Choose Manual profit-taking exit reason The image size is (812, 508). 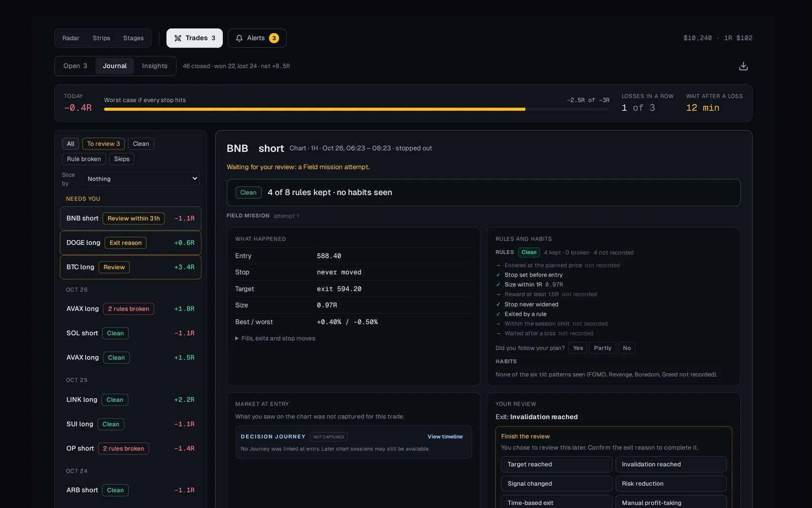671,502
